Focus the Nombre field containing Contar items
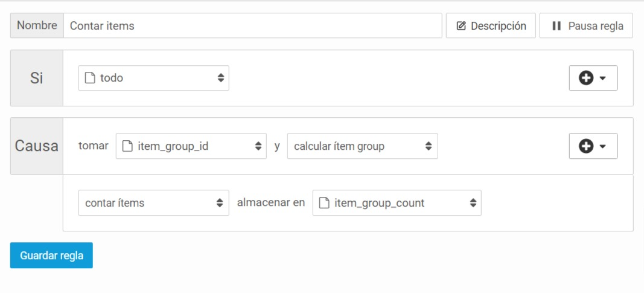This screenshot has width=644, height=293. click(252, 26)
